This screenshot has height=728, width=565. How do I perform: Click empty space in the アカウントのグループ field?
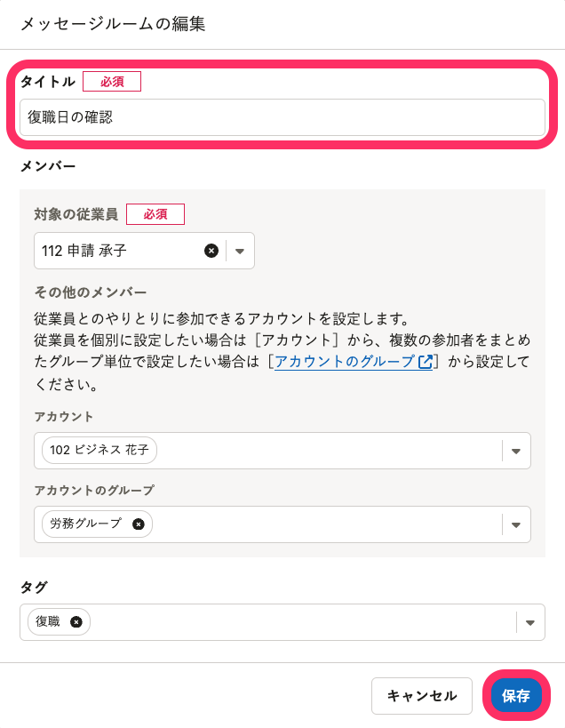329,524
